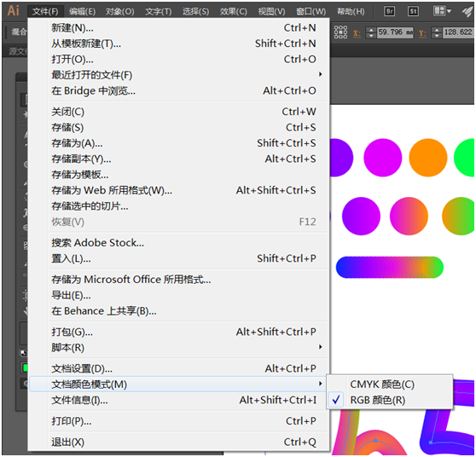Click the reference point grid icon
This screenshot has width=476, height=457.
(x=340, y=32)
